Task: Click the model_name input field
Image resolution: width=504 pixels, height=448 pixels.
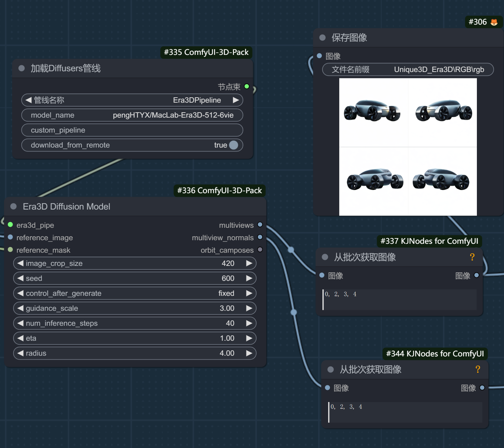Action: click(132, 115)
